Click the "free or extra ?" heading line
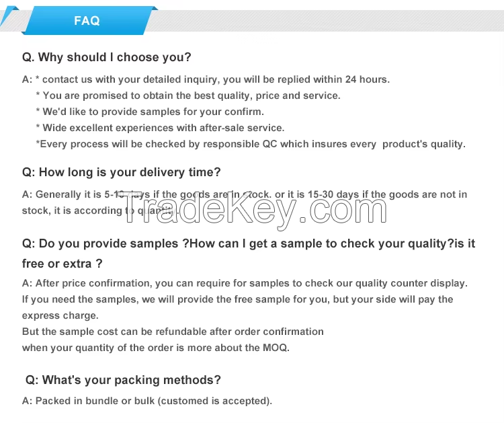The height and width of the screenshot is (423, 504). tap(62, 264)
